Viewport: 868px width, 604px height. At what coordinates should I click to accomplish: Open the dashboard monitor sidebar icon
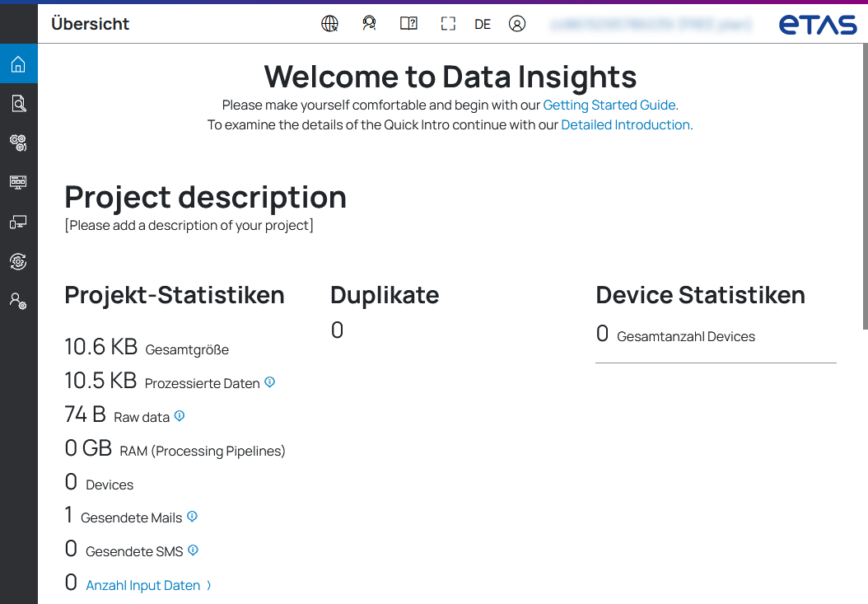[18, 182]
